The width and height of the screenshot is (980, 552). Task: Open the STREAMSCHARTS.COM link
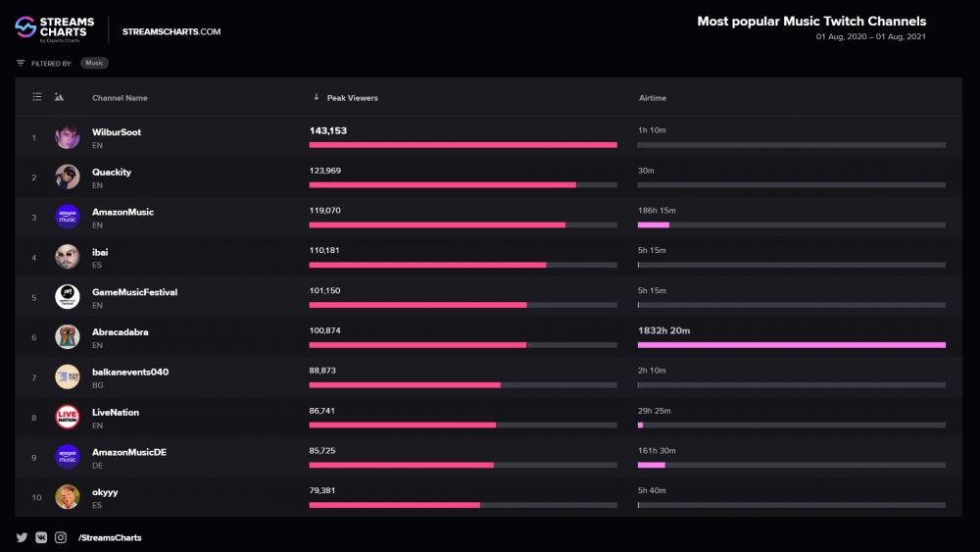point(171,31)
